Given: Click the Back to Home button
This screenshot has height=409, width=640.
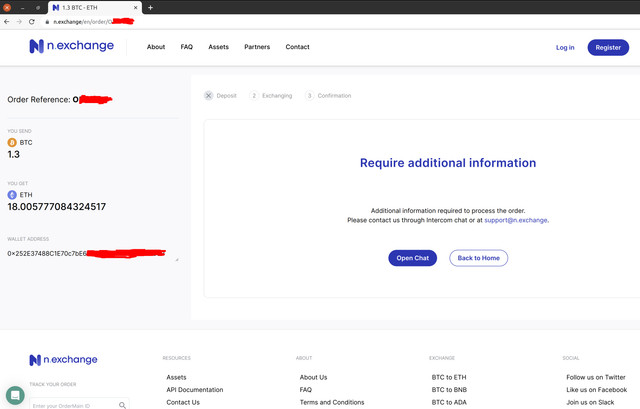Looking at the screenshot, I should pos(479,258).
